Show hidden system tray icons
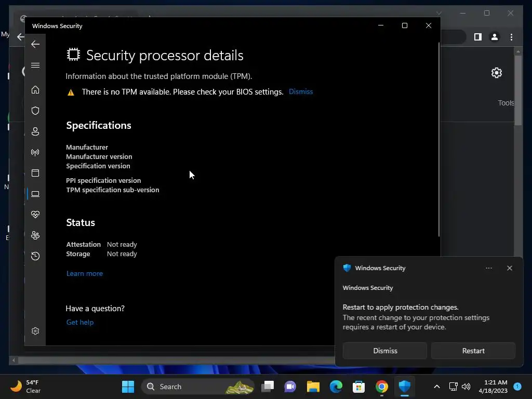 point(437,387)
